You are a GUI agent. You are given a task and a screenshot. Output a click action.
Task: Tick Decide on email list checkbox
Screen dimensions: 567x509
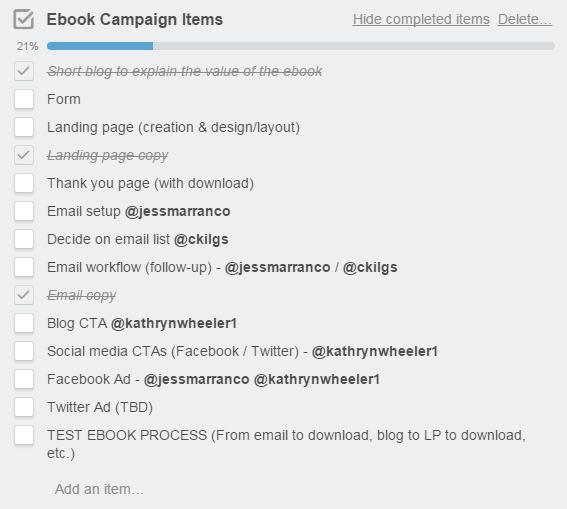coord(24,239)
